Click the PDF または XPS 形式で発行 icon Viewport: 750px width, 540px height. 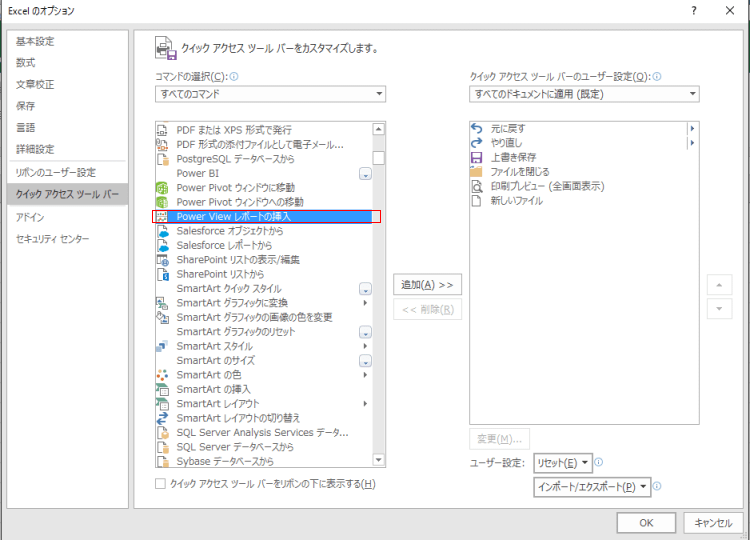(x=163, y=130)
